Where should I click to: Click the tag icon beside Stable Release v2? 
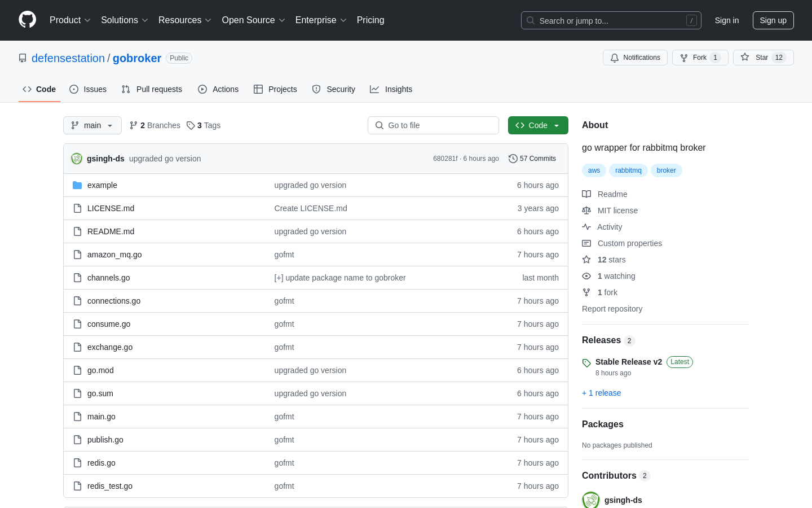pos(586,363)
